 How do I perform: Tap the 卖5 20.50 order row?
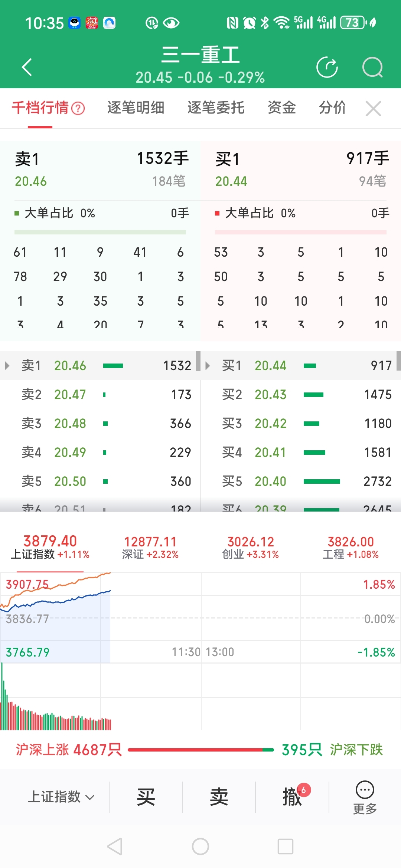(100, 481)
